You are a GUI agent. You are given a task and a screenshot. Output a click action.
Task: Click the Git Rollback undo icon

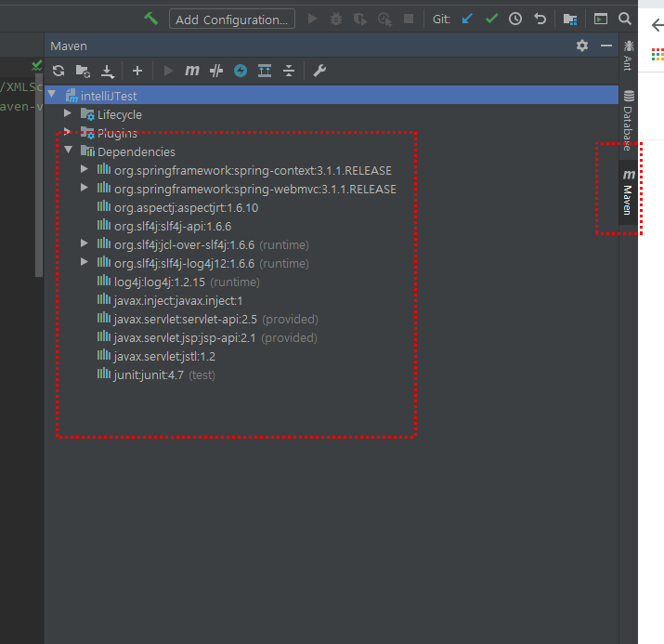(x=540, y=19)
